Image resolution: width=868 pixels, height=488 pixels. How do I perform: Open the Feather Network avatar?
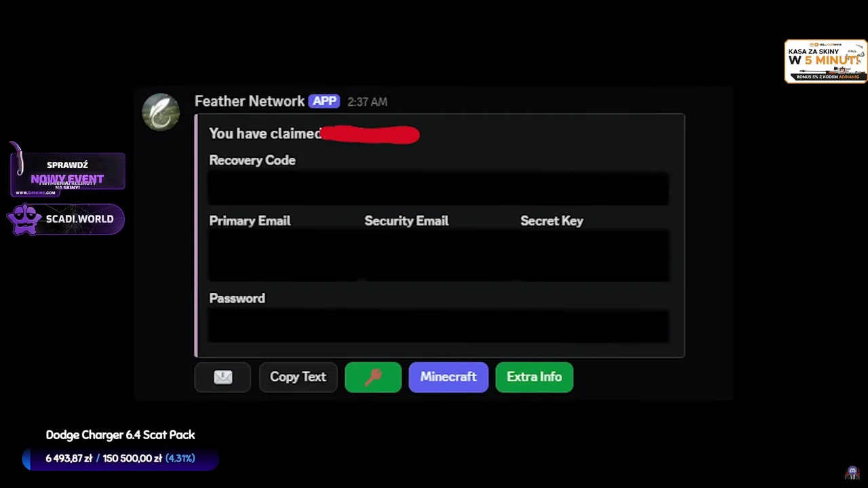click(161, 112)
